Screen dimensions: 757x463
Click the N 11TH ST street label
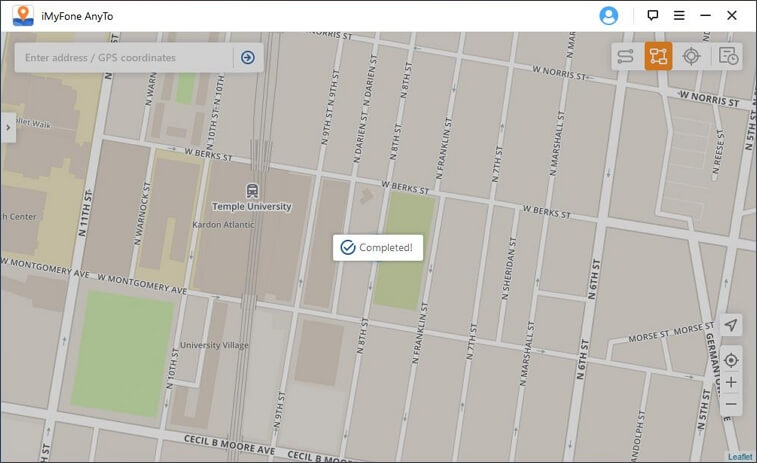coord(85,213)
